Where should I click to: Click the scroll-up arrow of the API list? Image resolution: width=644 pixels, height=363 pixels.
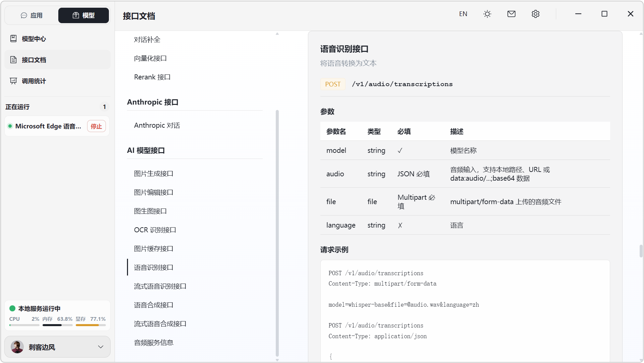click(x=277, y=34)
